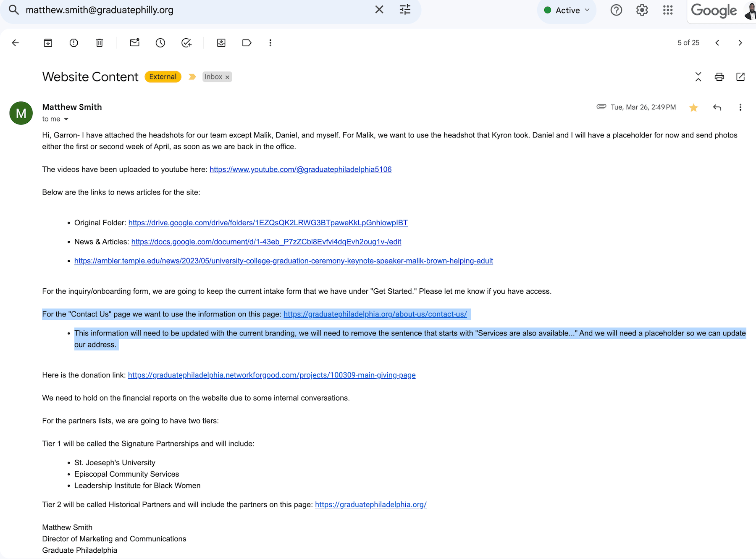
Task: Clear the search query
Action: click(x=379, y=10)
